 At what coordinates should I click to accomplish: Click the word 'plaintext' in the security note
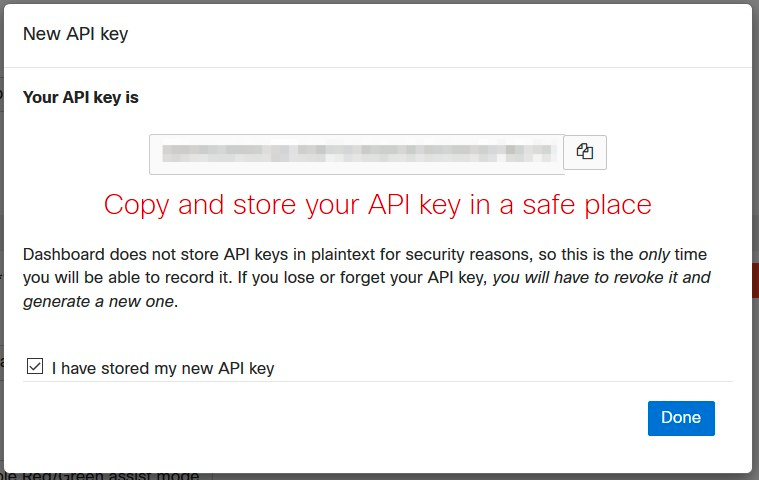pyautogui.click(x=343, y=255)
